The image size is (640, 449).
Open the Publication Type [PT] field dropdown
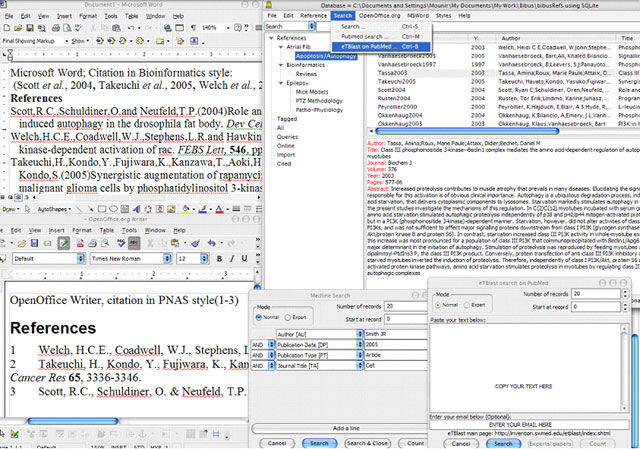[x=360, y=355]
